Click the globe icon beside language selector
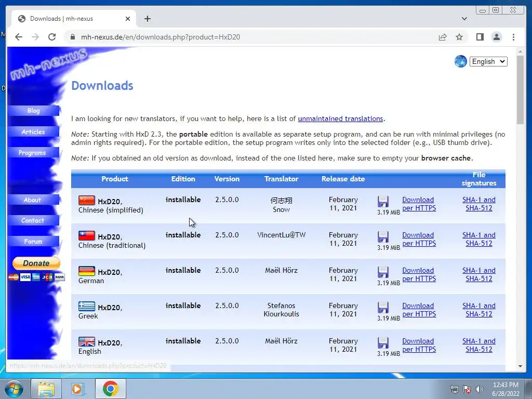The image size is (532, 399). coord(460,61)
